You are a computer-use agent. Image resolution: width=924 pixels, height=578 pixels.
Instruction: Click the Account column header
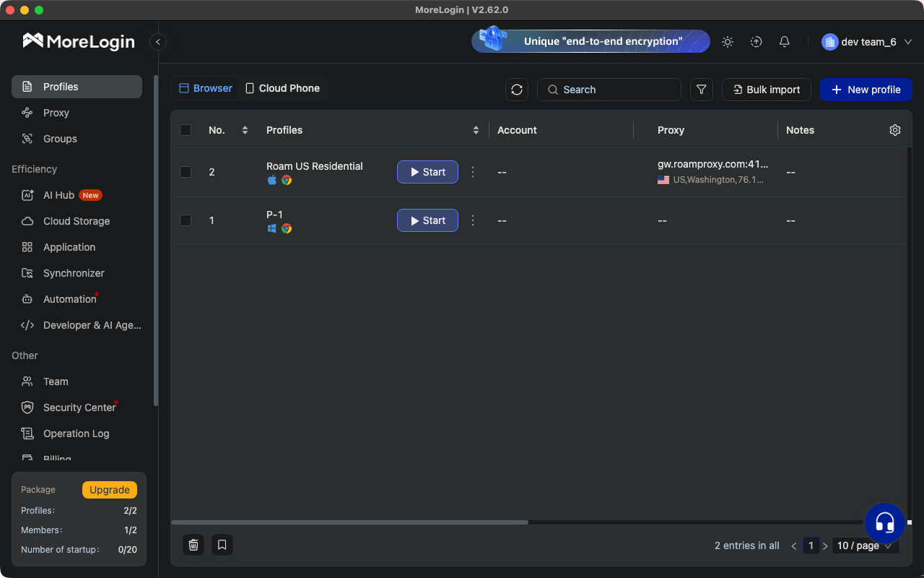tap(517, 130)
